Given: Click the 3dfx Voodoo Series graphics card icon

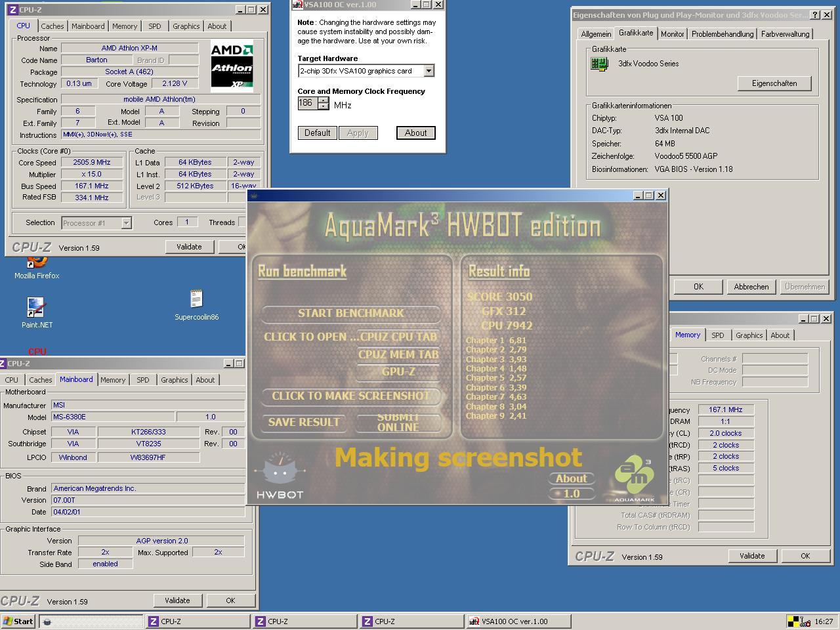Looking at the screenshot, I should coord(599,64).
